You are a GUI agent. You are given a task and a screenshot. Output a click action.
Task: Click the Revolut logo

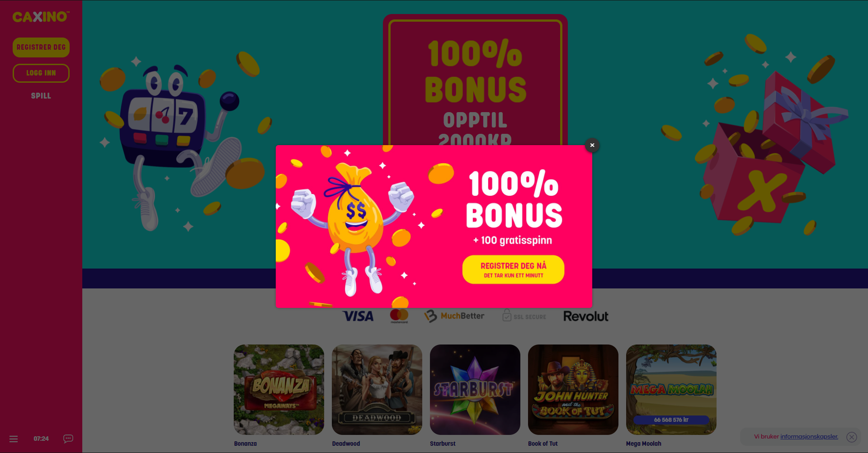tap(586, 316)
